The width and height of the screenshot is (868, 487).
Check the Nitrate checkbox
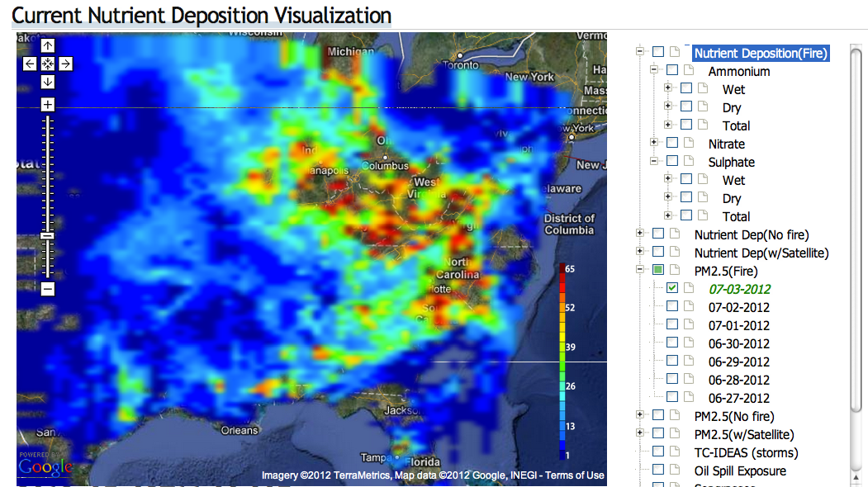click(x=672, y=142)
